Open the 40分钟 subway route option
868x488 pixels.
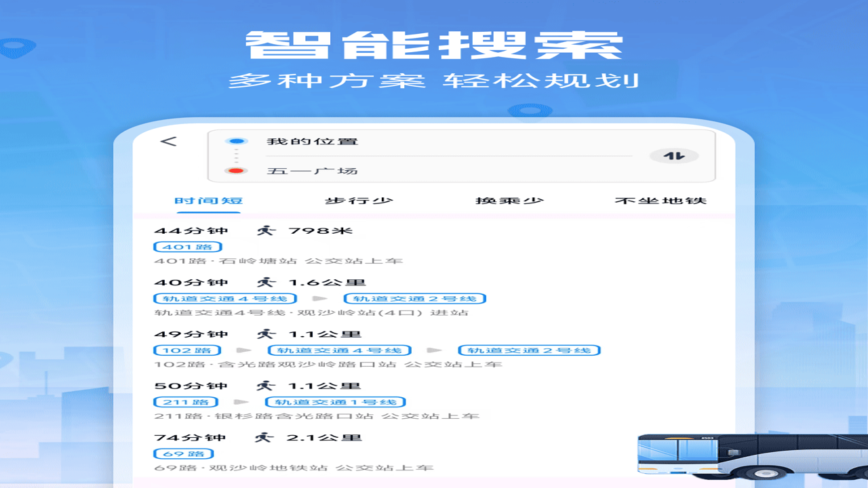tap(434, 297)
